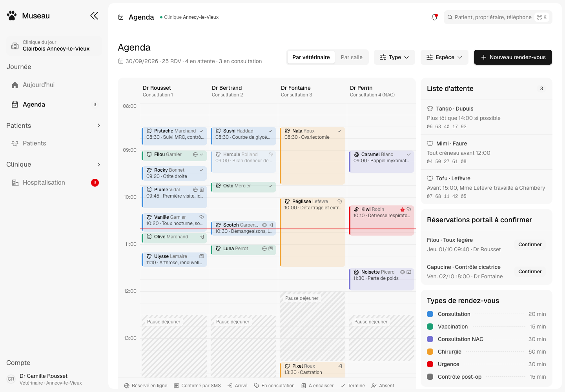Open Pistache Marchand 08:30 appointment

pyautogui.click(x=174, y=136)
